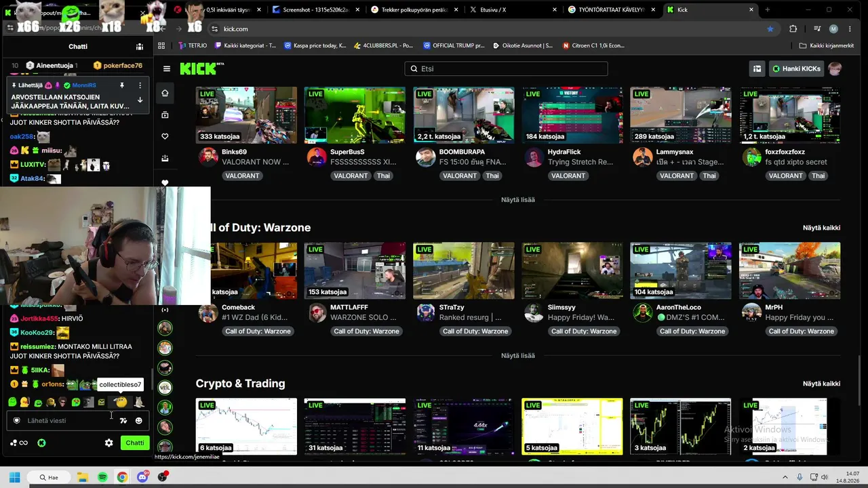This screenshot has height=488, width=868.
Task: Open the SuperBusS channel avatar
Action: (317, 157)
